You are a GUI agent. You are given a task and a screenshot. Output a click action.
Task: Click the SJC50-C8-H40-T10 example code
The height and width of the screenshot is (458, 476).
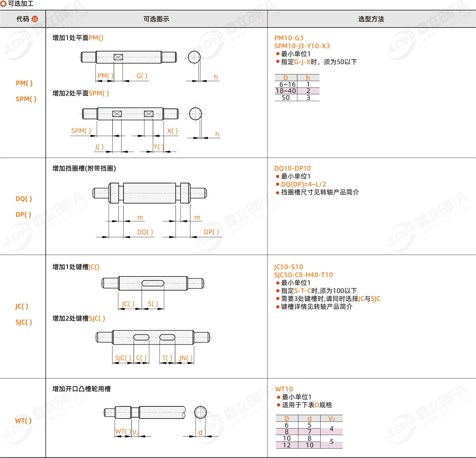pyautogui.click(x=303, y=275)
